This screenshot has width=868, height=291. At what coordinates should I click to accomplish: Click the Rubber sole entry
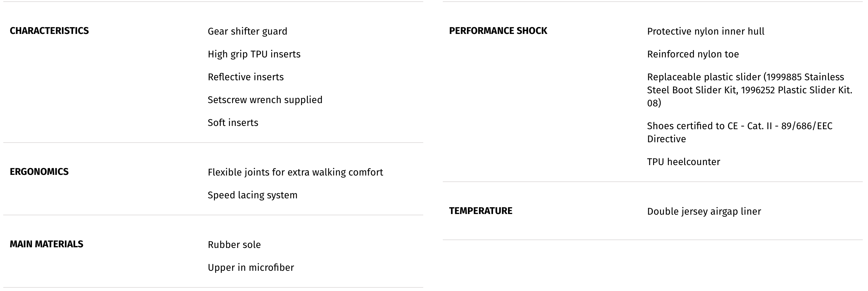click(234, 245)
